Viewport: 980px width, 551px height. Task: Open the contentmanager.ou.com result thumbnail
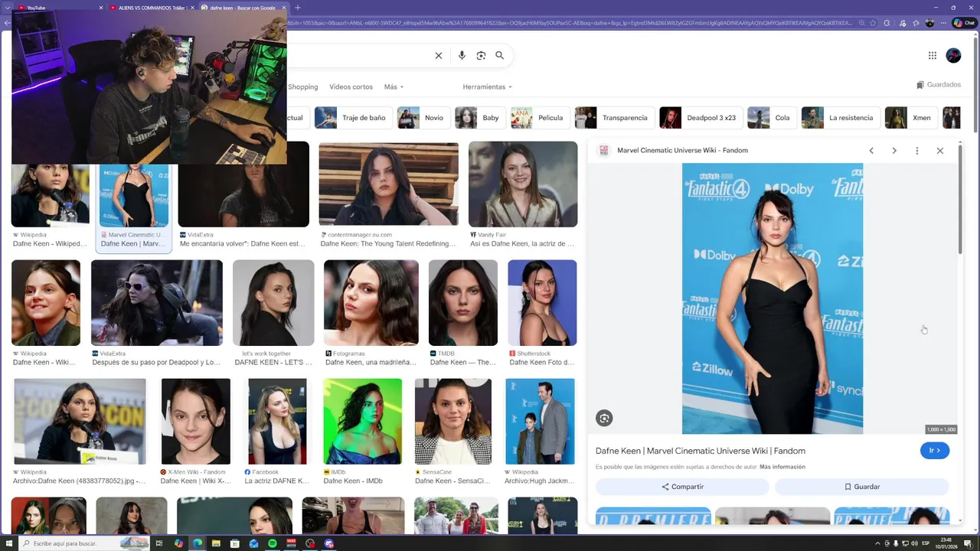[388, 184]
